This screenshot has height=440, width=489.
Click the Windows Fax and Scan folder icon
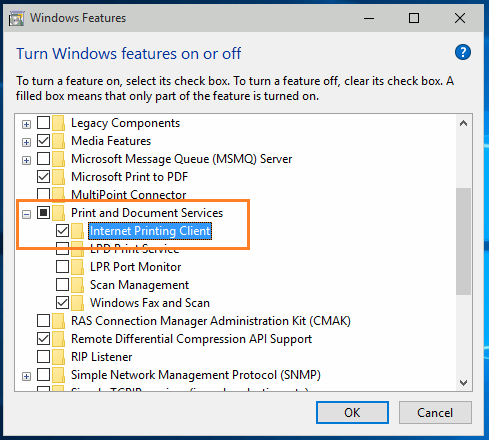pos(77,303)
